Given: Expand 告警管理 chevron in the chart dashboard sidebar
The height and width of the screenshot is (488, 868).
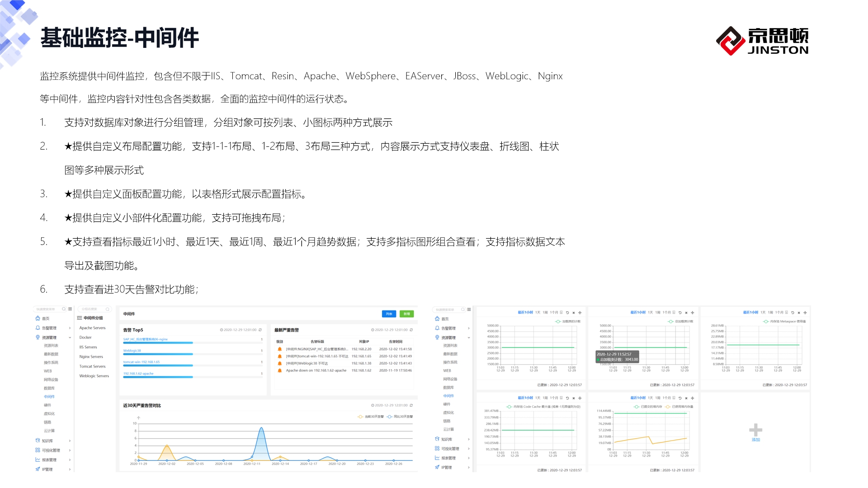Looking at the screenshot, I should 469,328.
